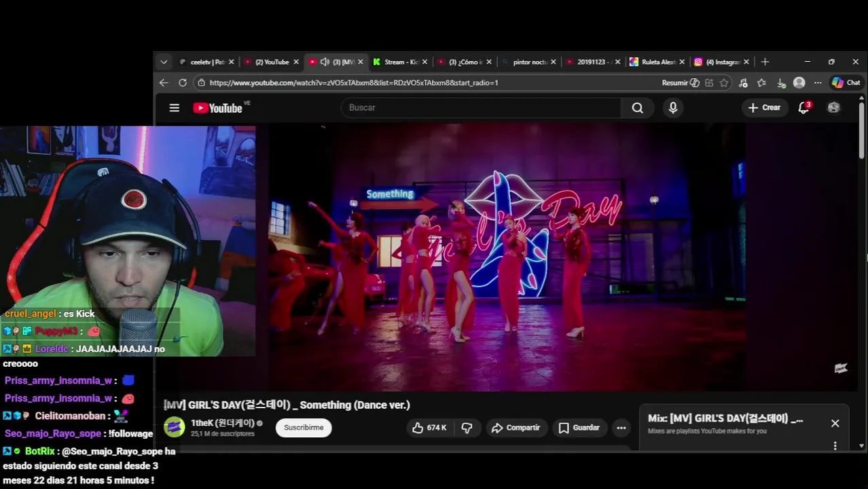The image size is (868, 489).
Task: Close the Ruleta Aleatoria tab
Action: click(x=682, y=62)
